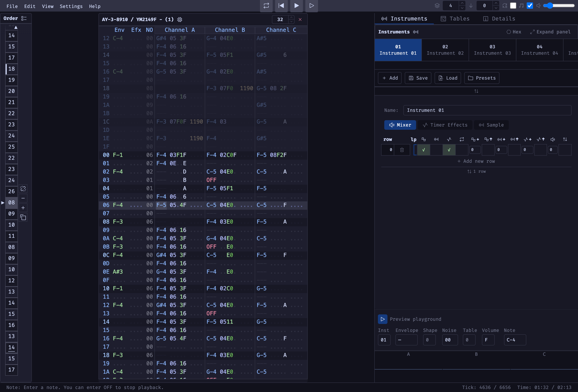578x392 pixels.
Task: Open the Sample sub-tab
Action: 491,125
